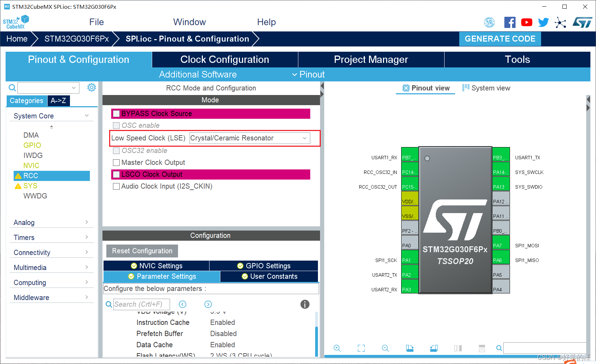Zoom out of the pinout view
This screenshot has width=596, height=364.
coord(385,348)
